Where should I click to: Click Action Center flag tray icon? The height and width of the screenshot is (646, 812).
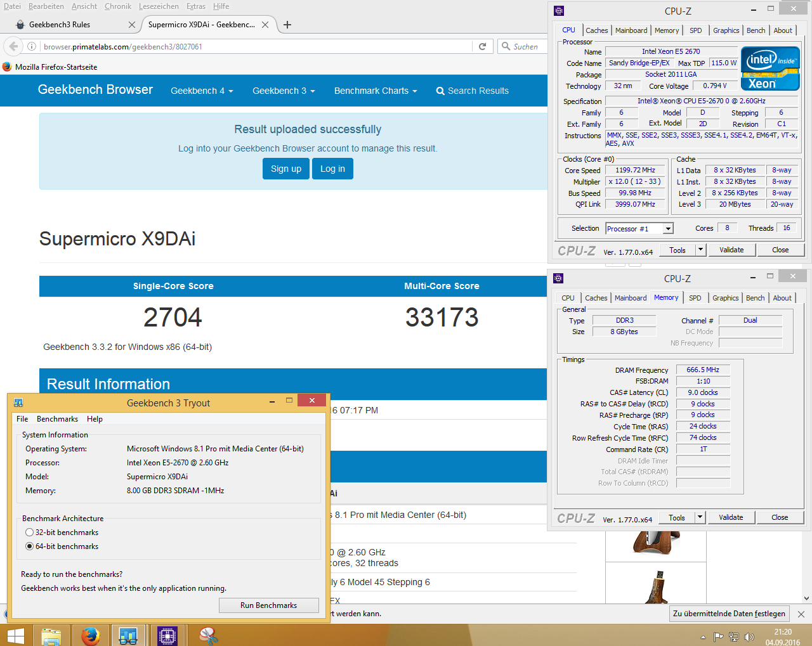tap(718, 637)
